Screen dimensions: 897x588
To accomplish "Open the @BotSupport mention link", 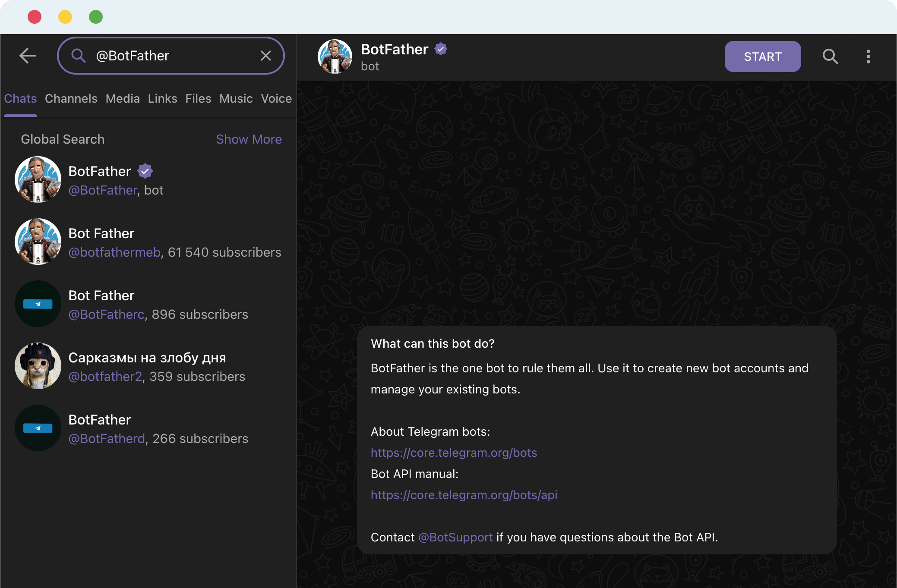I will tap(455, 537).
